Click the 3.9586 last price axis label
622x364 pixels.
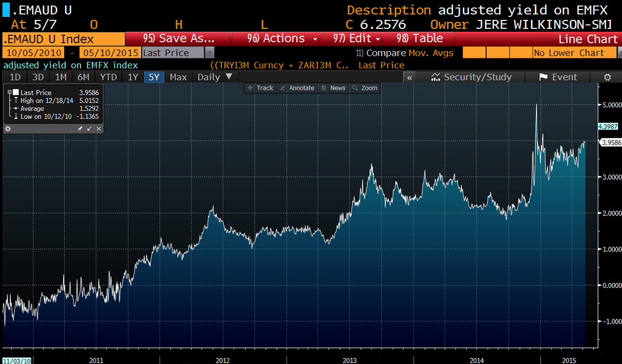[x=611, y=143]
